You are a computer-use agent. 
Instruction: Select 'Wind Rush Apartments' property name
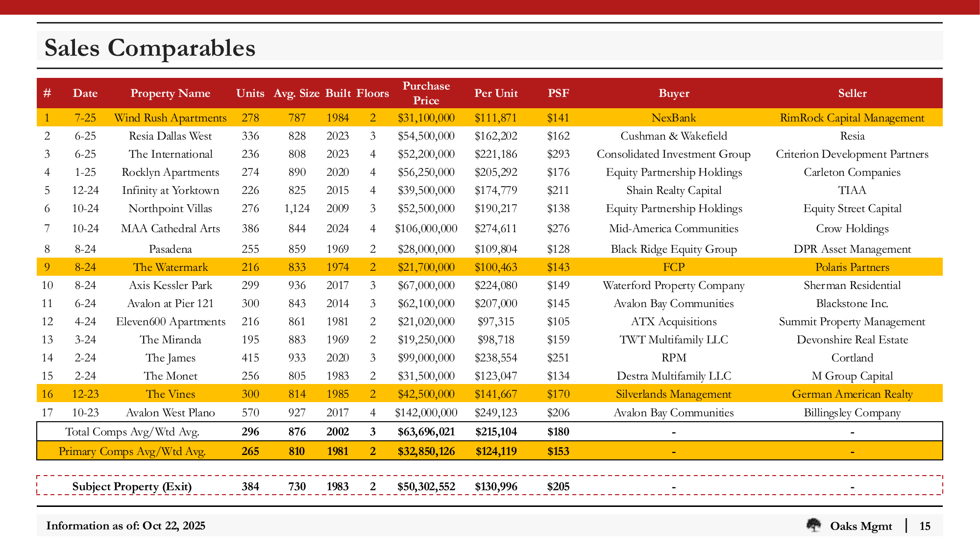point(171,118)
